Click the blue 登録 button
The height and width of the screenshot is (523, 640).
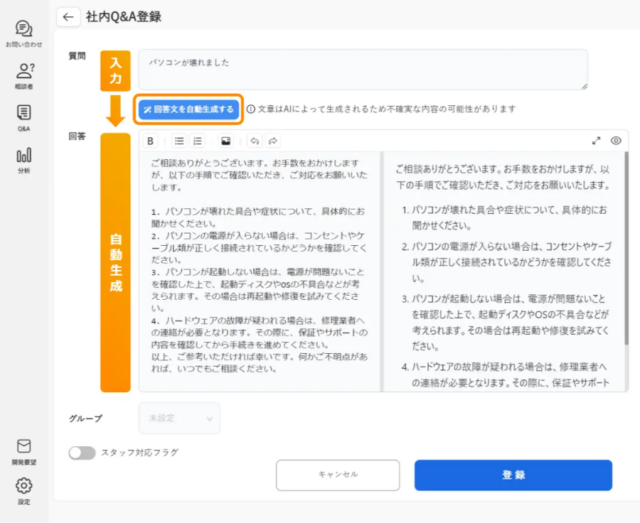click(x=513, y=475)
